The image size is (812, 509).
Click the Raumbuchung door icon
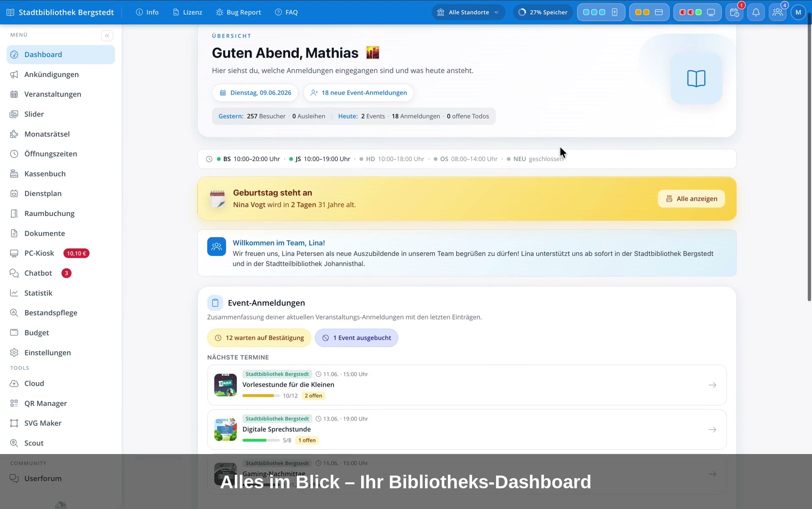pyautogui.click(x=14, y=213)
